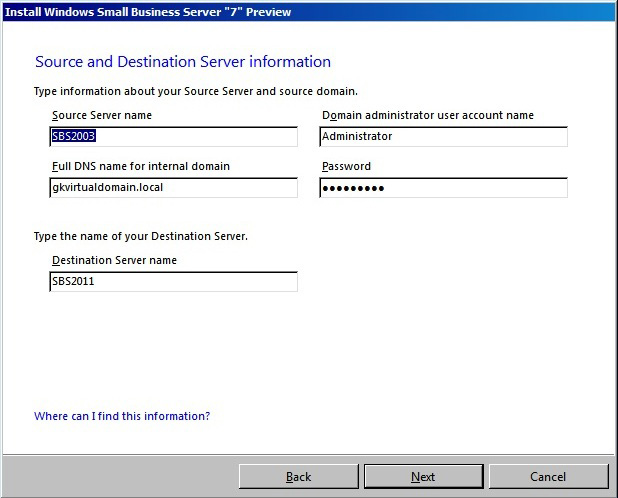Click 'Domain administrator user account name' label
This screenshot has width=618, height=498.
coord(428,115)
